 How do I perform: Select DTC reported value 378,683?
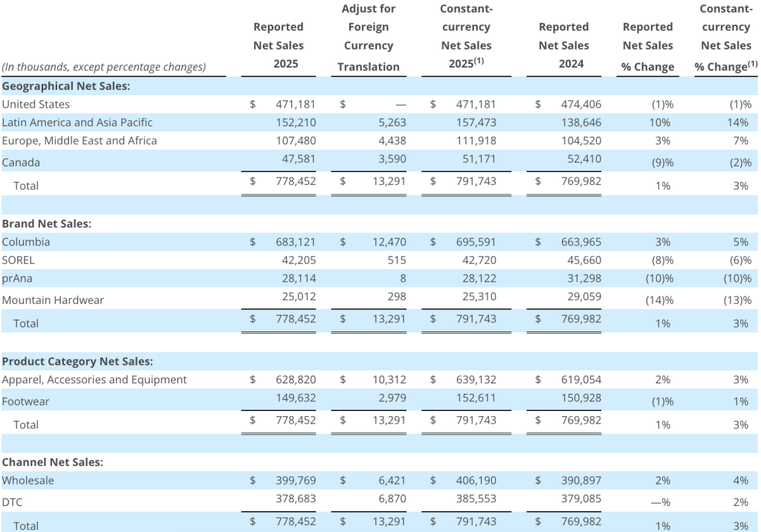[296, 499]
